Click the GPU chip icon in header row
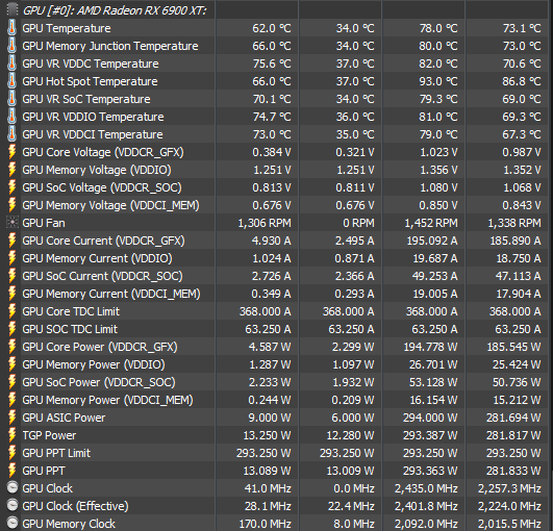Viewport: 553px width, 531px height. point(12,10)
